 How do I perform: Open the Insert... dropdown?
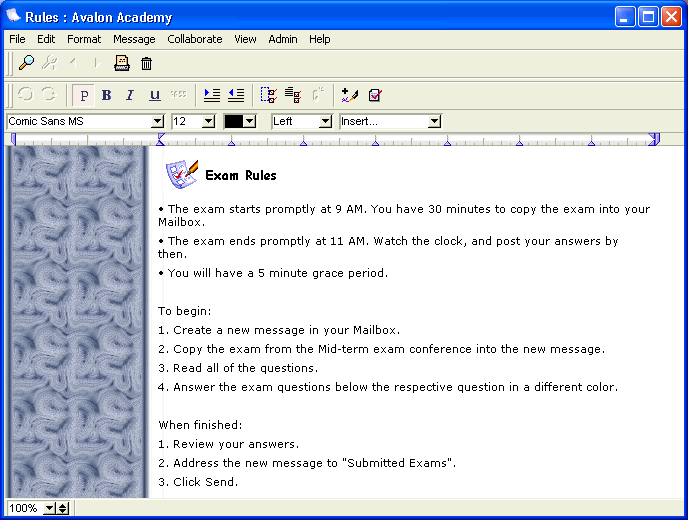click(x=434, y=121)
